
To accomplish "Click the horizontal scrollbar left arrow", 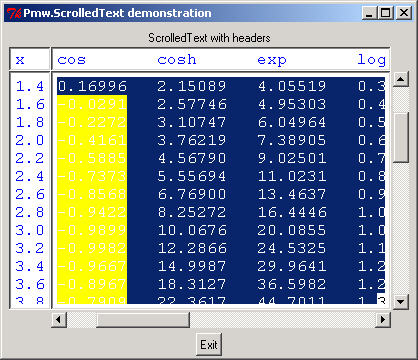I will point(59,320).
